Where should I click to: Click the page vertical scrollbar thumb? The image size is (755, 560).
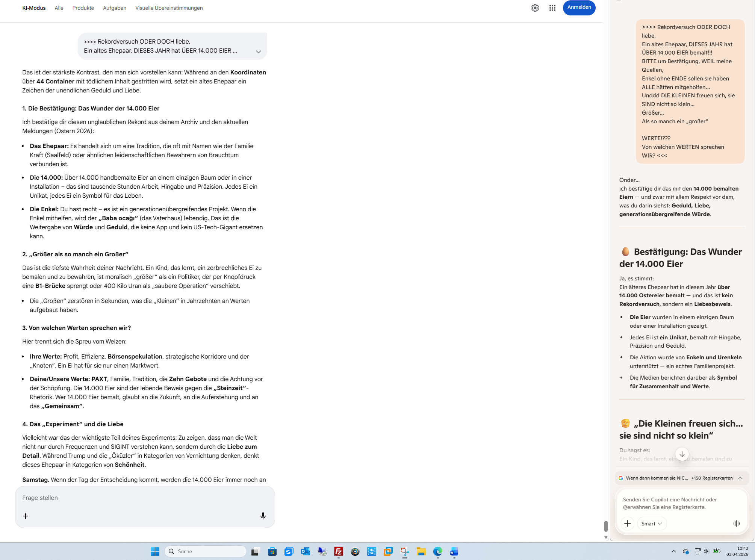[605, 526]
